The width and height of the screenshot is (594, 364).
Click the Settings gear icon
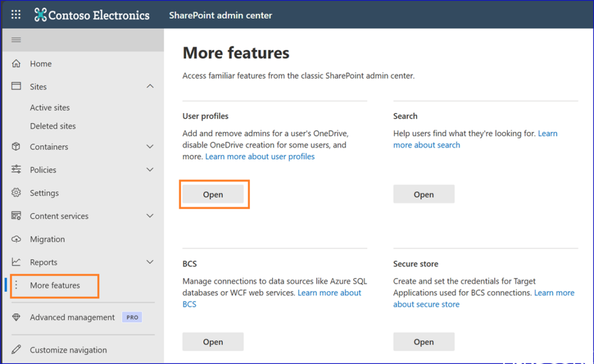click(x=16, y=193)
